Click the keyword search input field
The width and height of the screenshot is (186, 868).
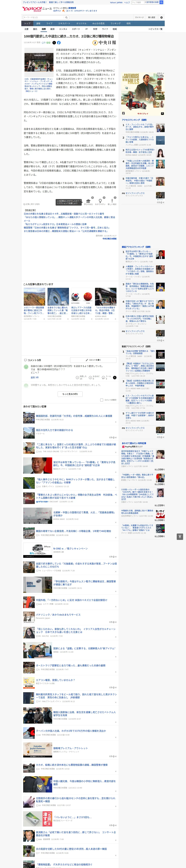44,18
